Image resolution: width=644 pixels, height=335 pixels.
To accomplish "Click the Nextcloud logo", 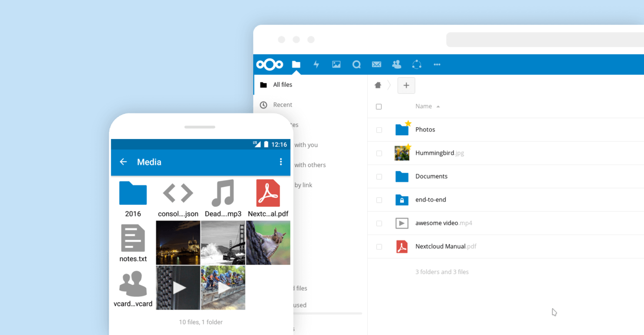I will pyautogui.click(x=269, y=64).
